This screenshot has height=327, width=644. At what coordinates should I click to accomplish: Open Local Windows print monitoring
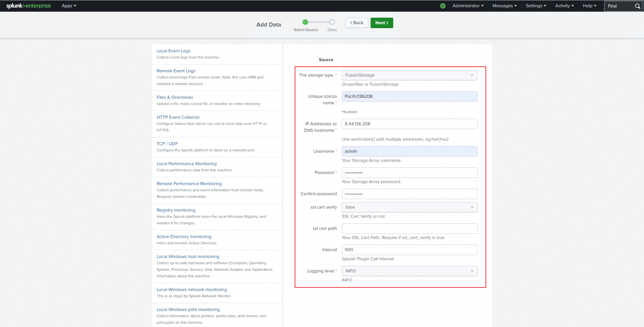[188, 310]
